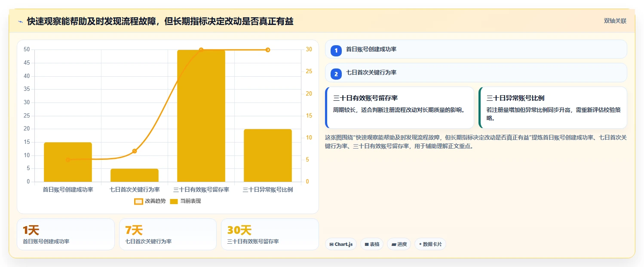Click the sparkle icon in 数据卡片 chip

click(420, 244)
